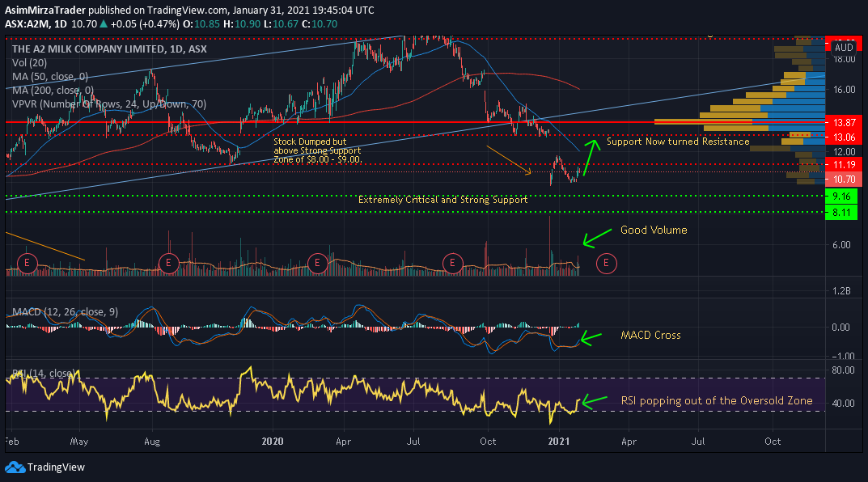Click the TradingView logo icon

click(15, 467)
